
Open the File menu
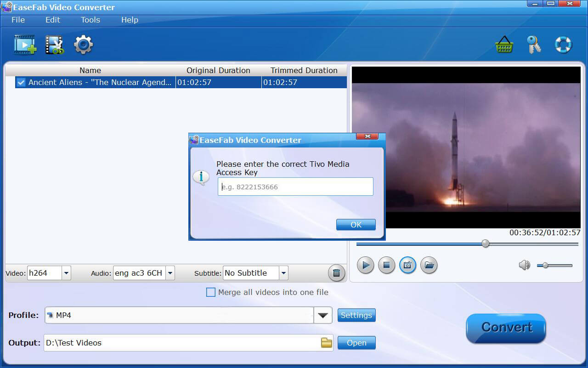point(18,20)
